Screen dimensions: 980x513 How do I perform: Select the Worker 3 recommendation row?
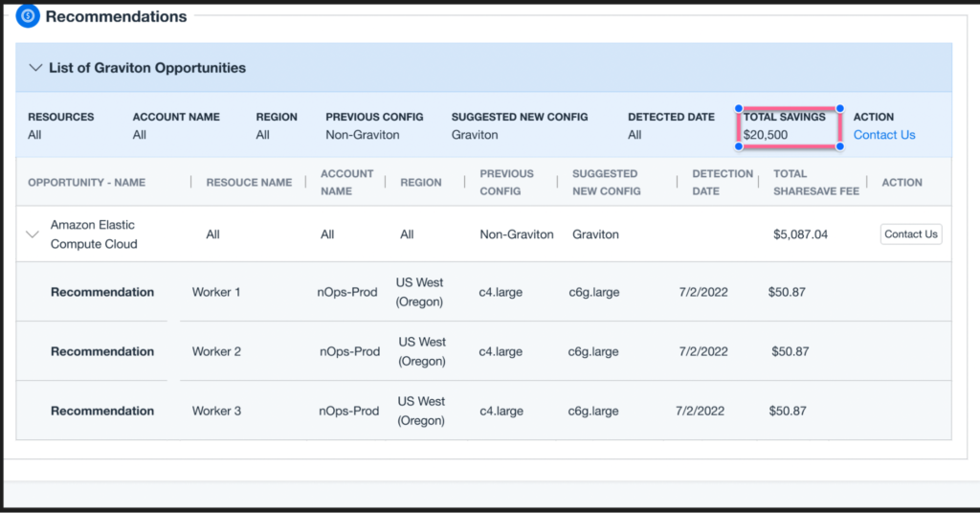(483, 411)
